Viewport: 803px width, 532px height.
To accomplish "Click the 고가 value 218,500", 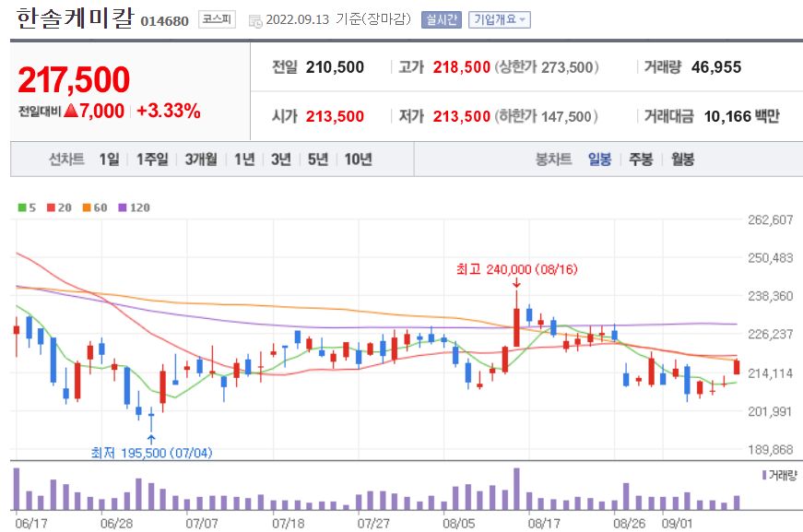I will [x=461, y=67].
